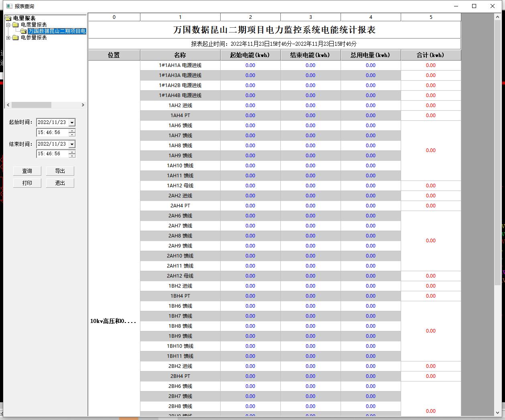Select column header 2

click(251, 17)
